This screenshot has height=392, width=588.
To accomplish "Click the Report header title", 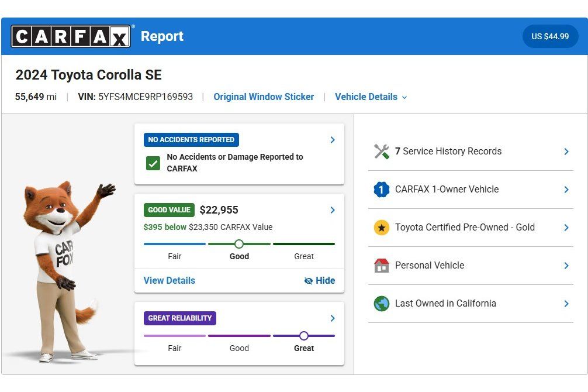I will click(162, 36).
